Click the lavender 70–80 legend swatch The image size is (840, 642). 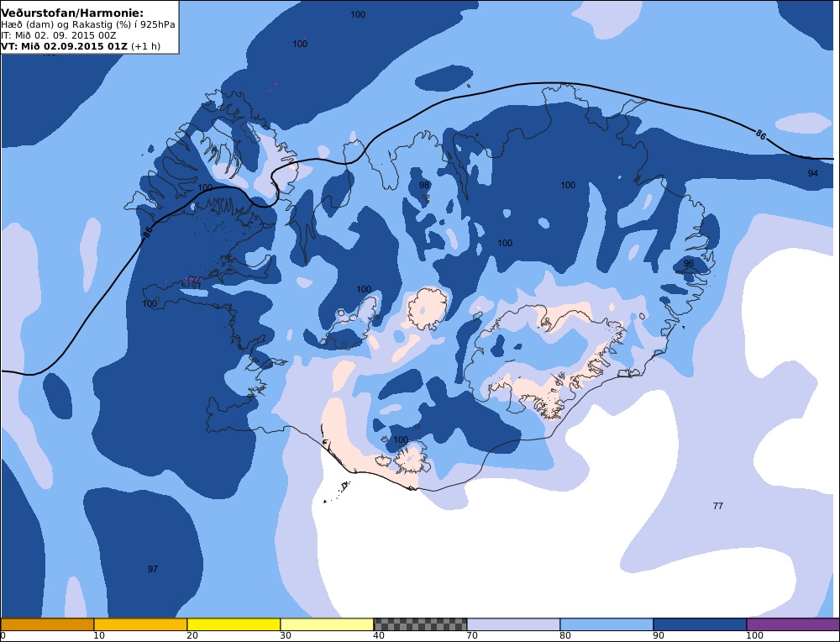coord(513,624)
